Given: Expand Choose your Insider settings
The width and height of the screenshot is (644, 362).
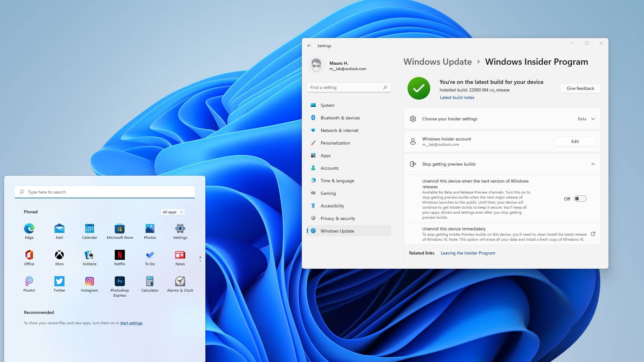Looking at the screenshot, I should [593, 119].
